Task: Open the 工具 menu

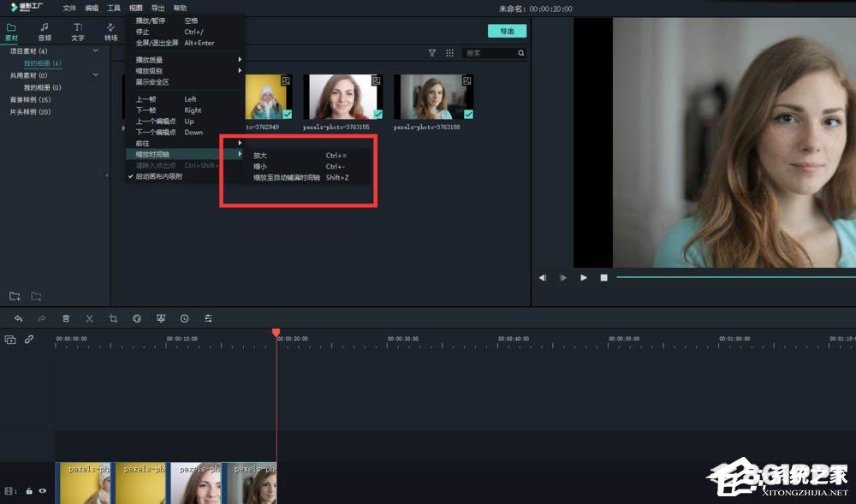Action: [x=114, y=9]
